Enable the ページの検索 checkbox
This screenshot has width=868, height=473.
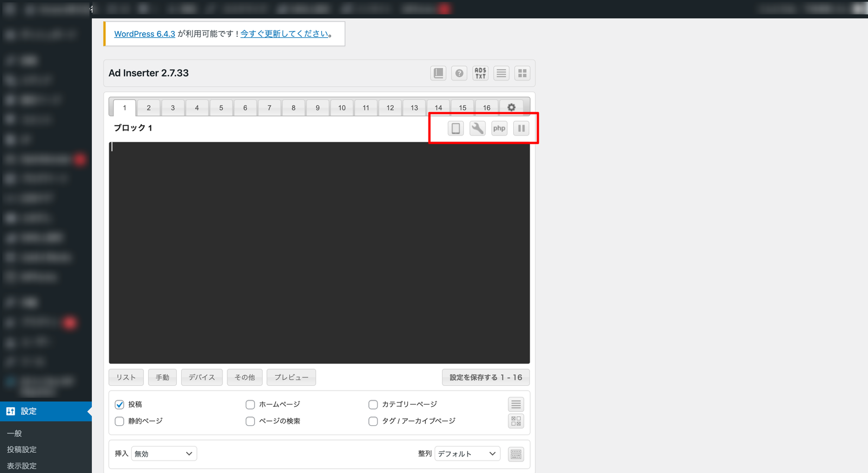click(x=250, y=421)
